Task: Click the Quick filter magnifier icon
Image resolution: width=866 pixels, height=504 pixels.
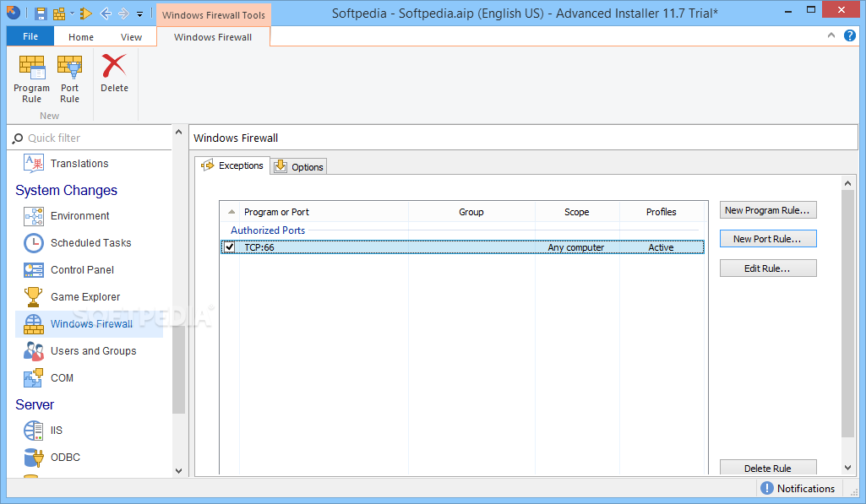Action: coord(18,138)
